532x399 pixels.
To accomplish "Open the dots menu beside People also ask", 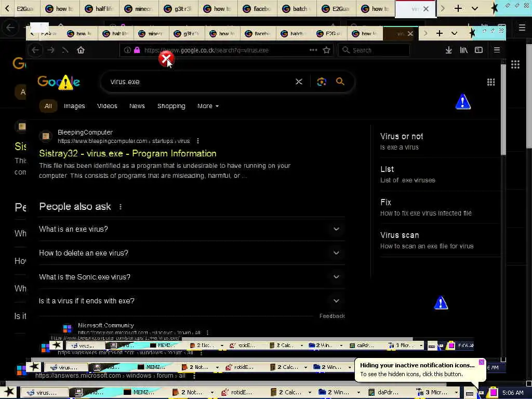I will 121,207.
